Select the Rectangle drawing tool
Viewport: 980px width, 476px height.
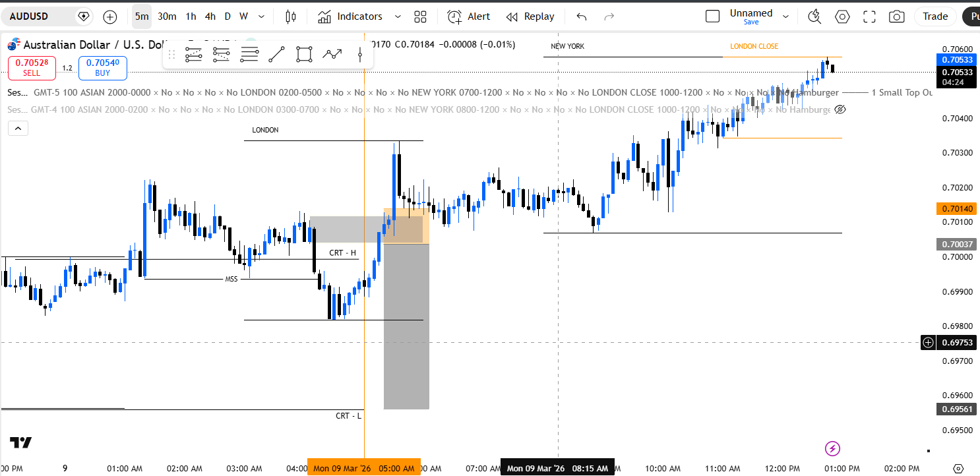(x=304, y=55)
